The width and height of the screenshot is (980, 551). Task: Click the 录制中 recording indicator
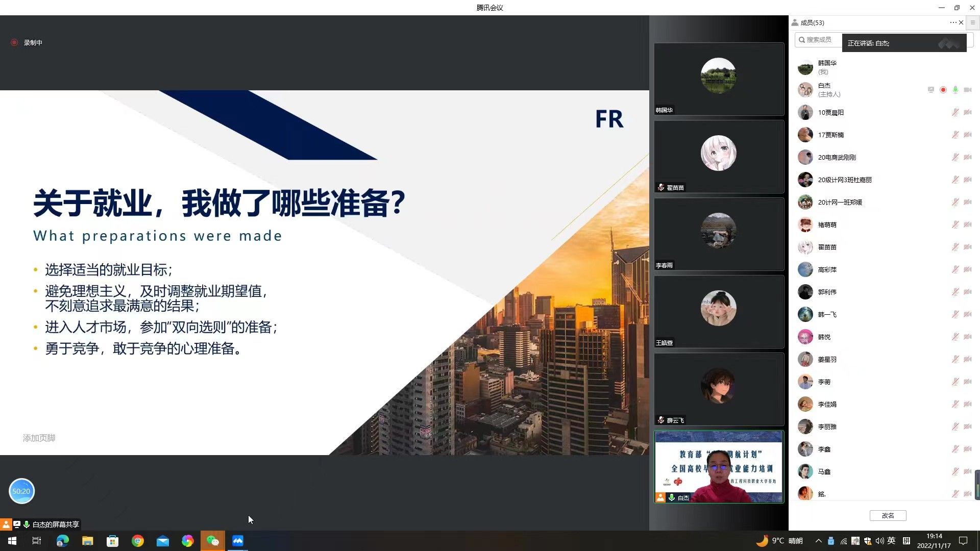point(27,43)
